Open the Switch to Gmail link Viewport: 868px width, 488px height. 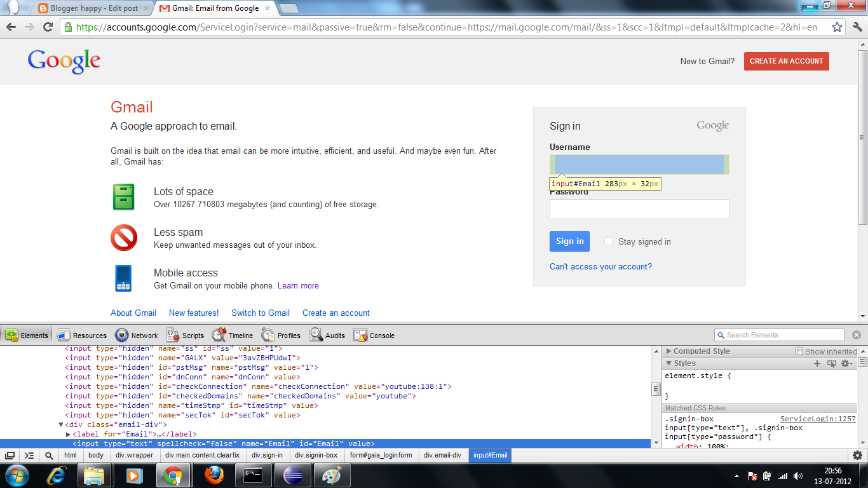coord(261,313)
